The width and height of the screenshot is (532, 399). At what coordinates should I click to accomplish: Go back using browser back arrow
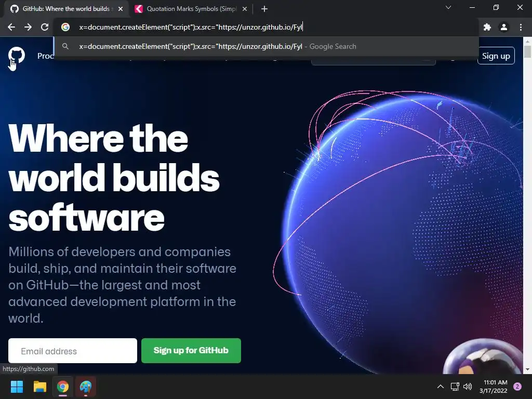[x=11, y=27]
